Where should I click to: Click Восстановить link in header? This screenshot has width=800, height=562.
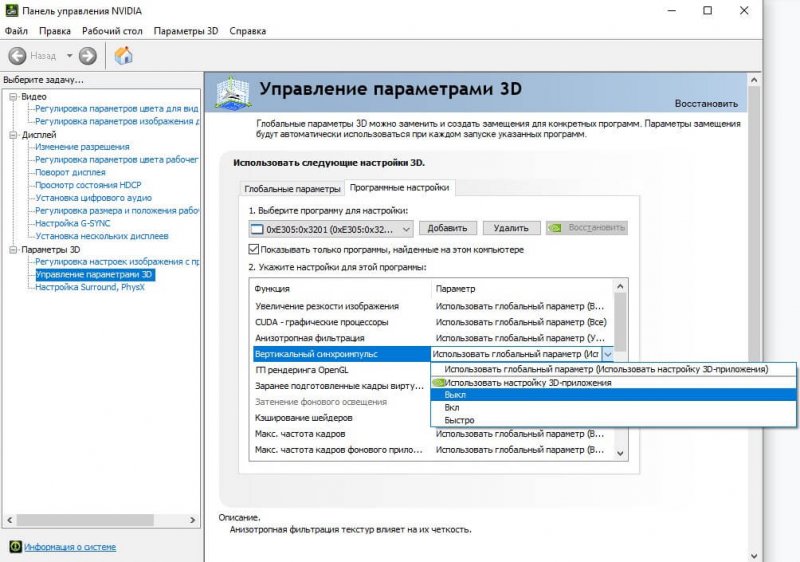pyautogui.click(x=706, y=104)
